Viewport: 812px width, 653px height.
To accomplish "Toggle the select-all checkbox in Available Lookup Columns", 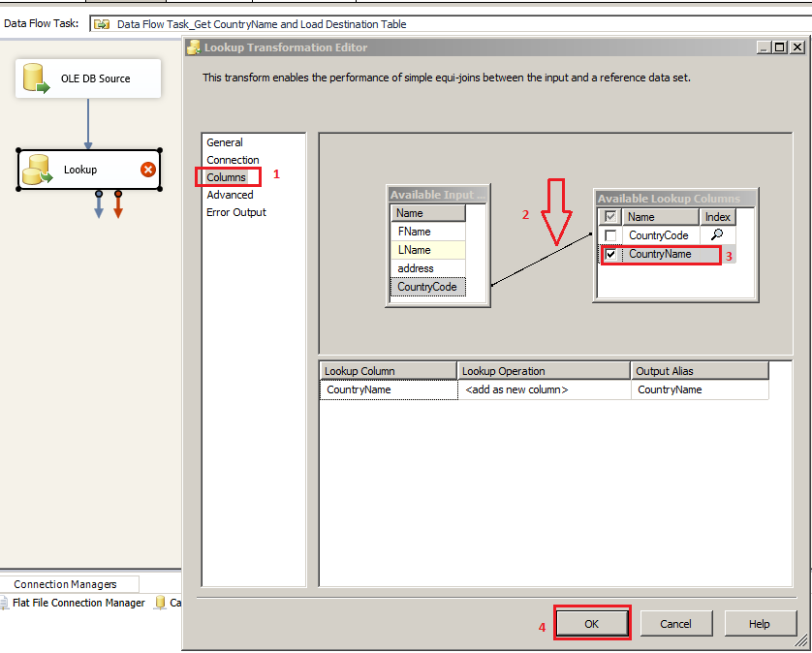I will coord(610,216).
